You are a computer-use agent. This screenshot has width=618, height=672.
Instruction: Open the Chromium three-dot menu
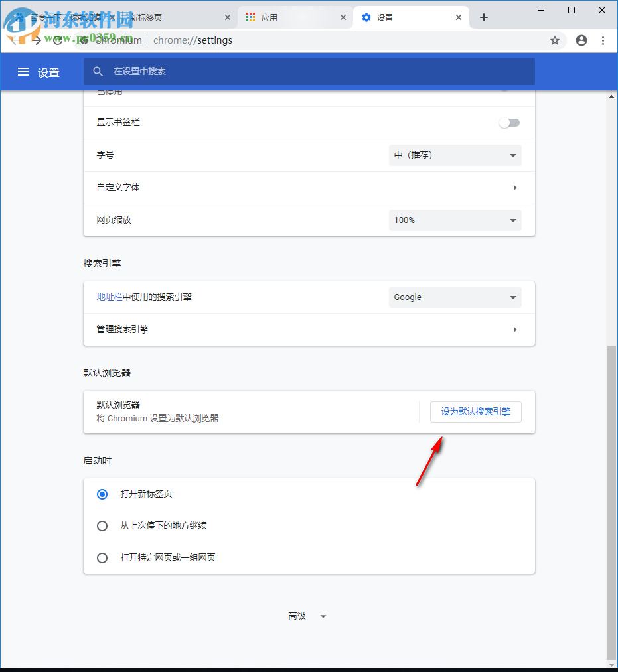[x=603, y=40]
